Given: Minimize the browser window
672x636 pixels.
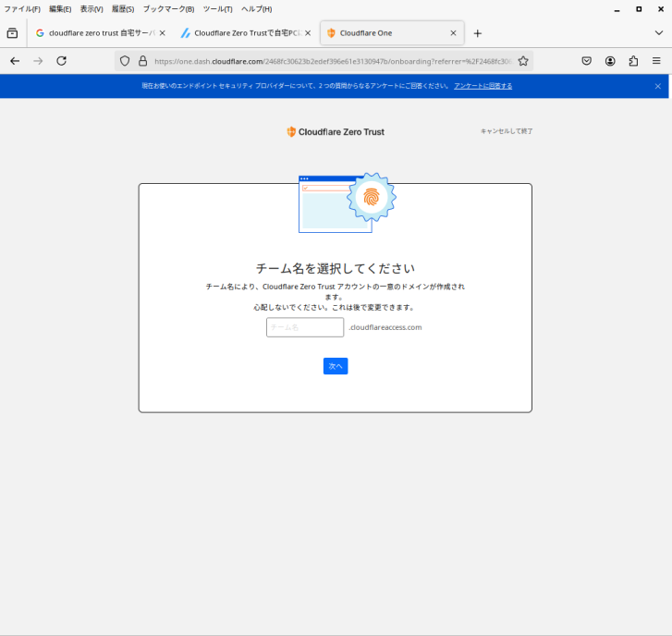Looking at the screenshot, I should pyautogui.click(x=617, y=9).
